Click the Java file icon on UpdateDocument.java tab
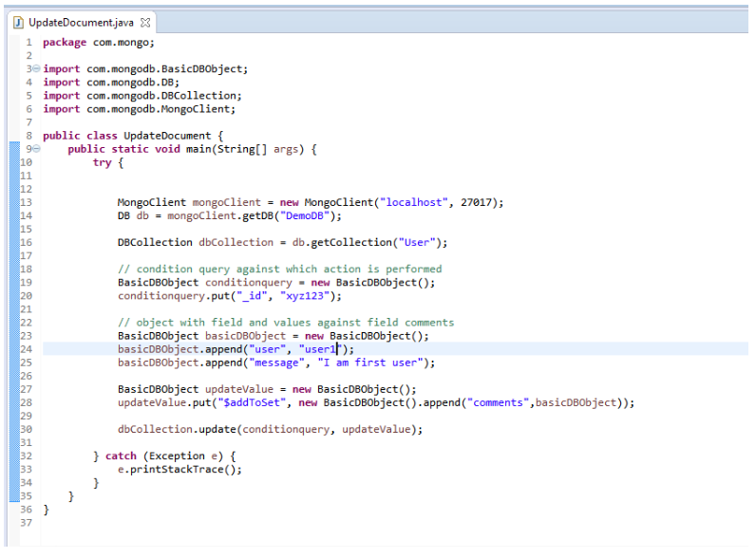 18,22
